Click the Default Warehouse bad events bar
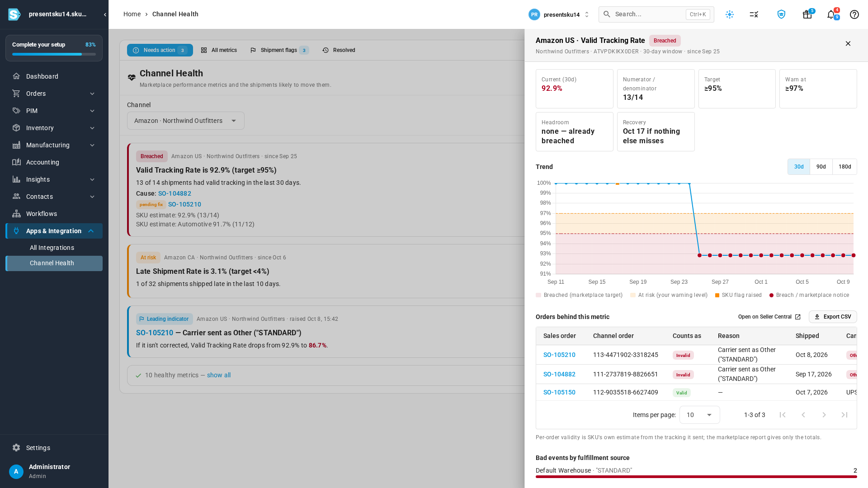 pos(696,476)
